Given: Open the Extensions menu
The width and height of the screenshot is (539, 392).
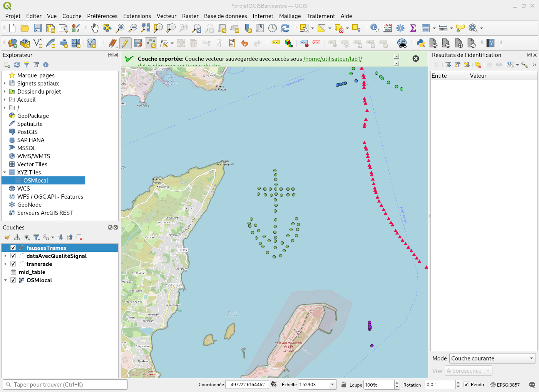Looking at the screenshot, I should point(137,16).
